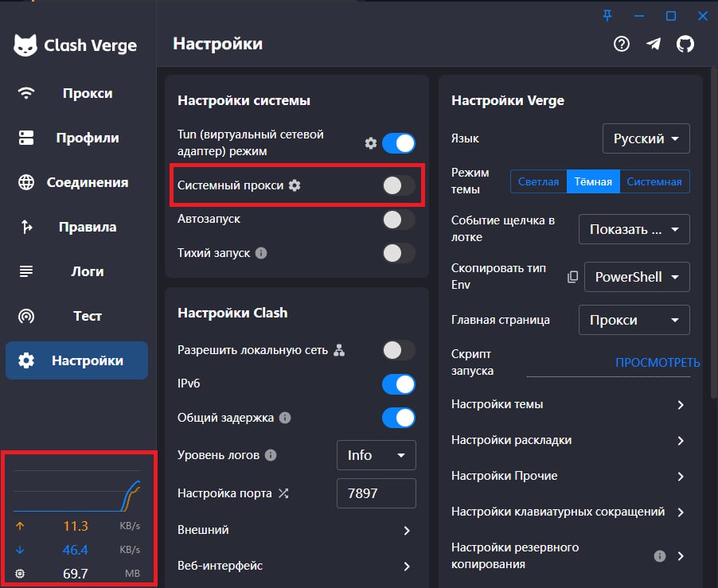Click the traffic graph

pos(77,491)
